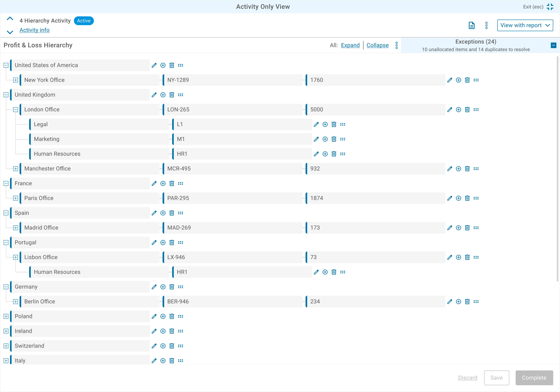560x392 pixels.
Task: Collapse the London Office node
Action: click(x=16, y=109)
